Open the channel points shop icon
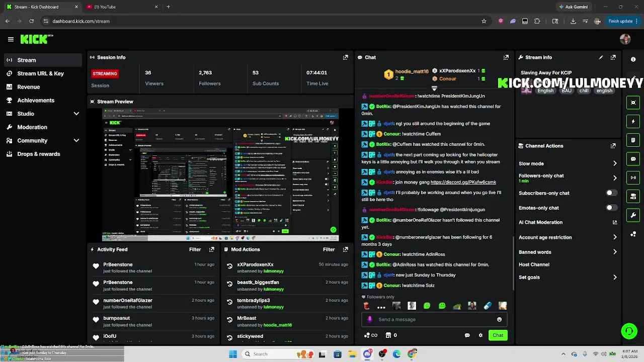Viewport: 644px width, 362px height. (x=388, y=335)
